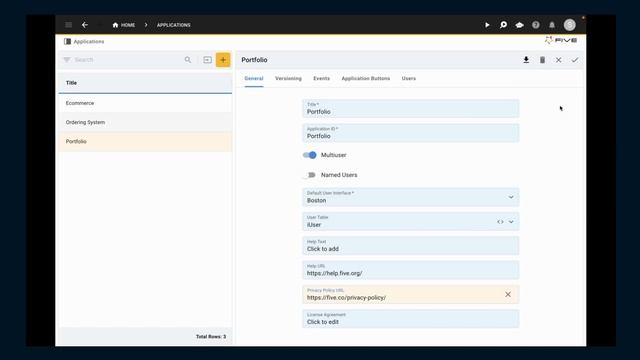The width and height of the screenshot is (640, 360).
Task: Open code editor icon in User Table
Action: [500, 222]
